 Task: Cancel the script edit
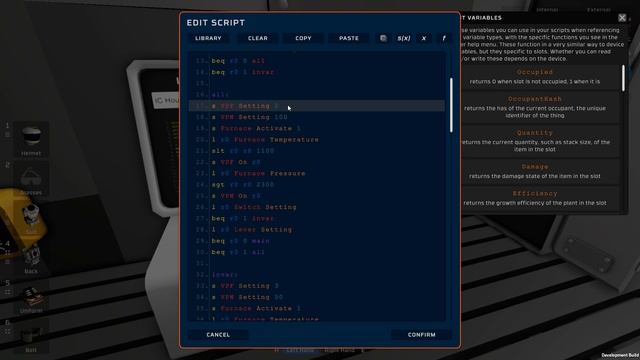[x=218, y=335]
